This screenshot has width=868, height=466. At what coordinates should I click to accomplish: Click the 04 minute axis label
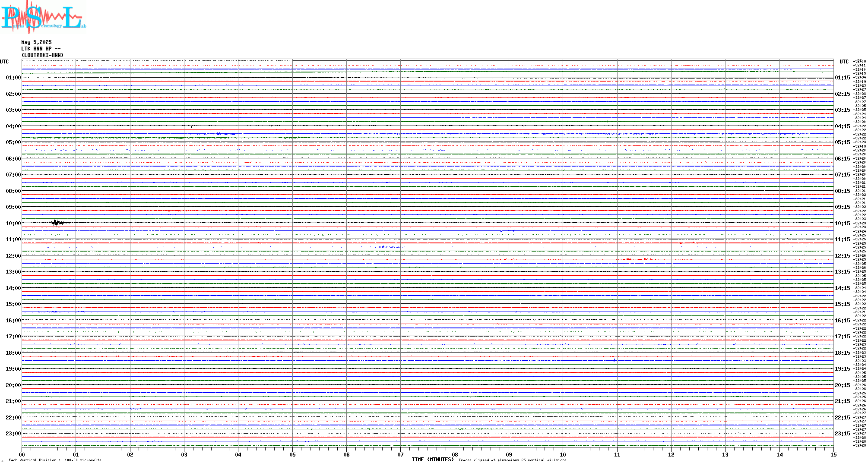click(x=238, y=454)
